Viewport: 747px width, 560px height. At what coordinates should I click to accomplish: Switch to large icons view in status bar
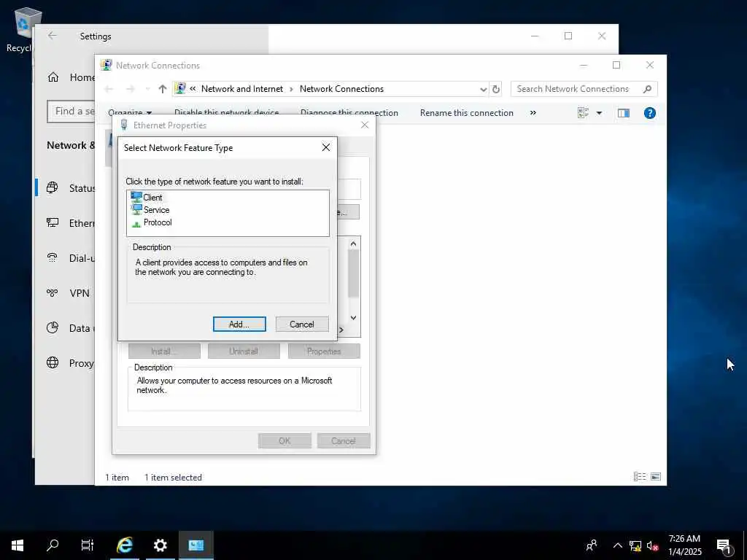click(656, 477)
